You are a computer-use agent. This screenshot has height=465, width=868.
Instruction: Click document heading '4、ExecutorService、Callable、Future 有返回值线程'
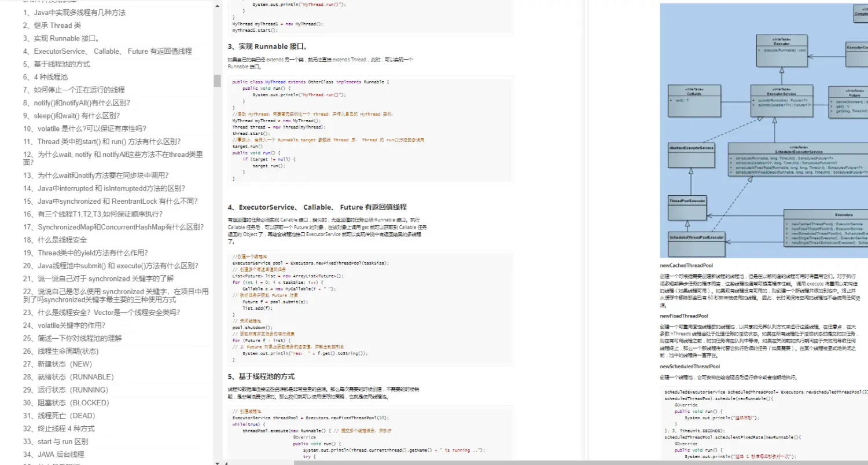pos(317,207)
